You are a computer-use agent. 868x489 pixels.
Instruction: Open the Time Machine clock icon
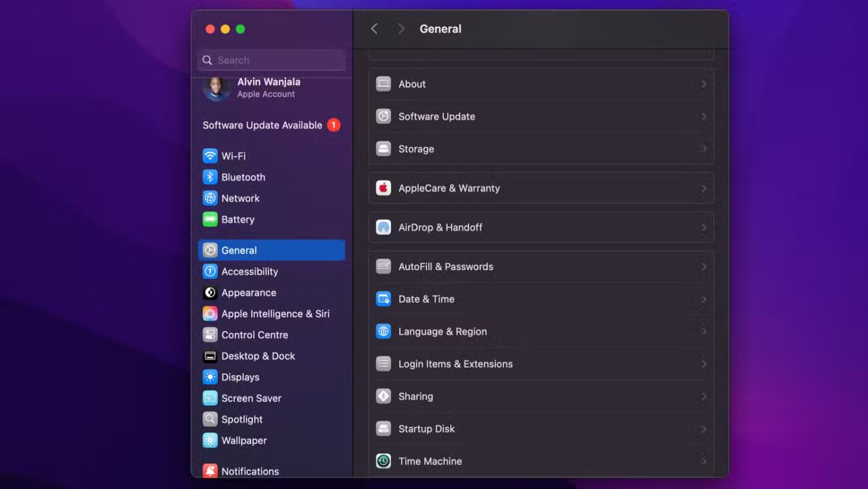click(383, 461)
